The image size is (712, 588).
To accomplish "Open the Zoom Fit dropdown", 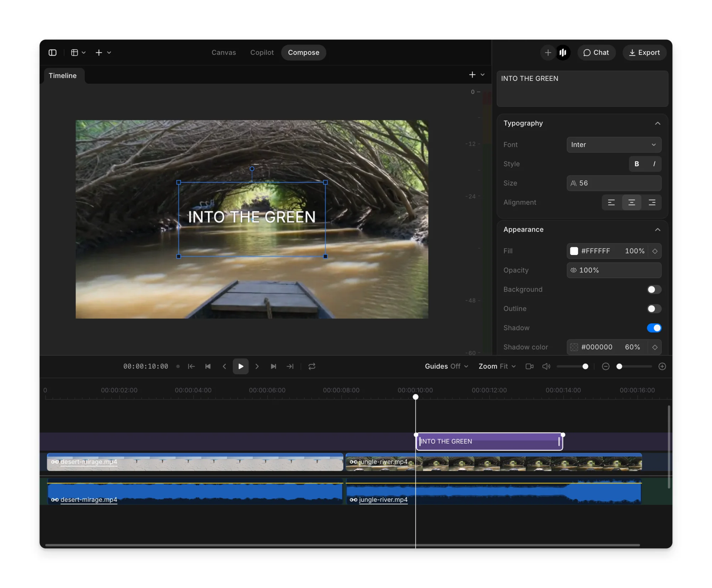I will click(497, 366).
